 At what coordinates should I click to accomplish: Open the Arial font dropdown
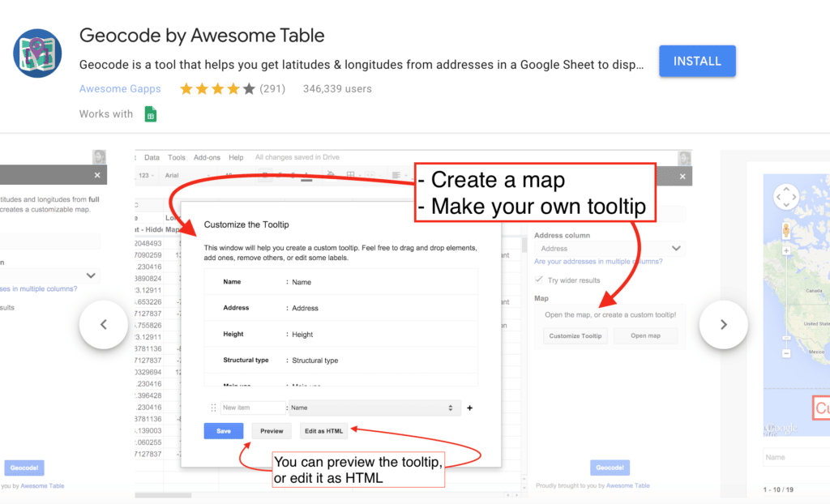click(x=187, y=175)
